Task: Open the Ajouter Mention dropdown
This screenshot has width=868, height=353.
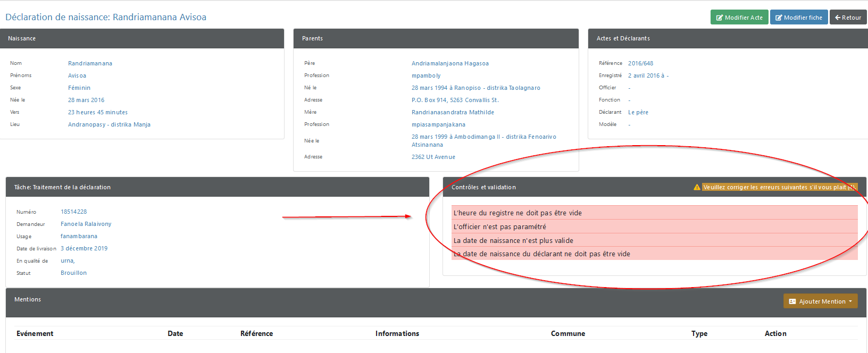Action: click(x=821, y=301)
